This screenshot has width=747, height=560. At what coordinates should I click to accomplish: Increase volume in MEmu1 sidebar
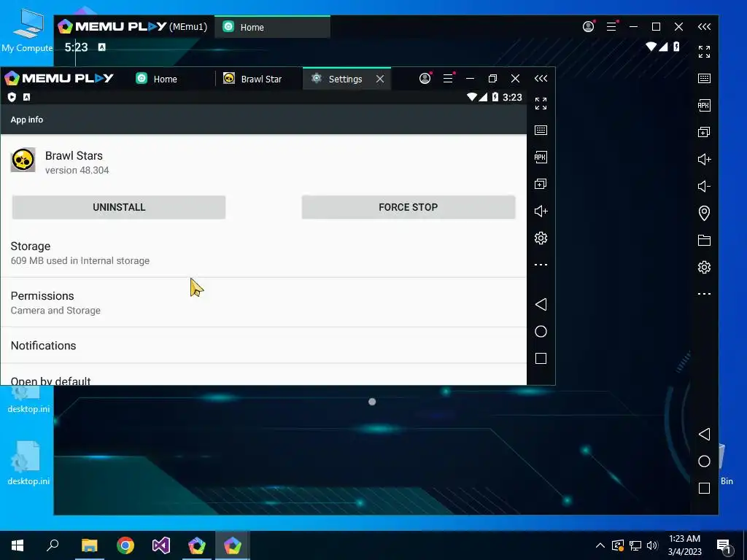704,159
